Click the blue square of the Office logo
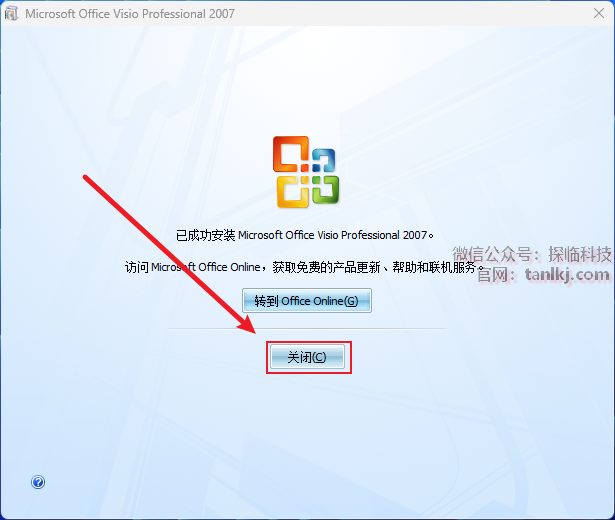This screenshot has width=615, height=520. click(324, 160)
